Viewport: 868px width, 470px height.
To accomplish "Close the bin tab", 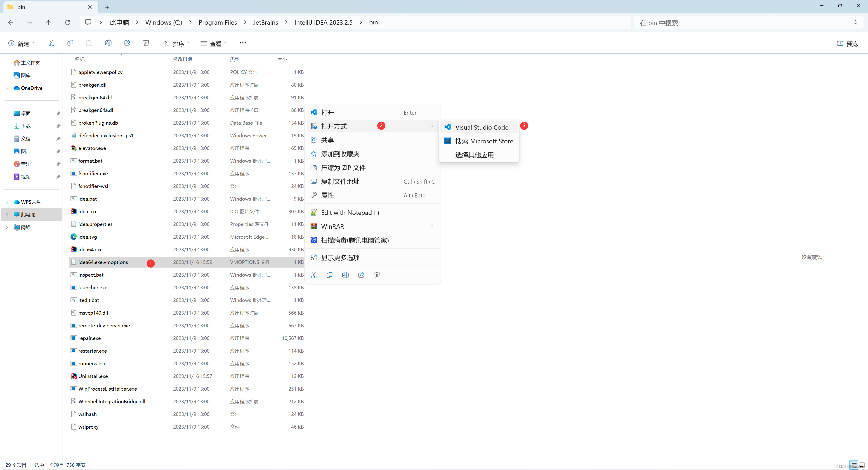I will click(x=90, y=7).
